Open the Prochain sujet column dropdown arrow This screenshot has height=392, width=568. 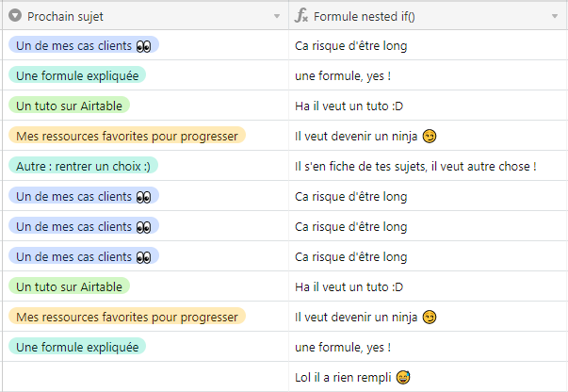[x=277, y=17]
